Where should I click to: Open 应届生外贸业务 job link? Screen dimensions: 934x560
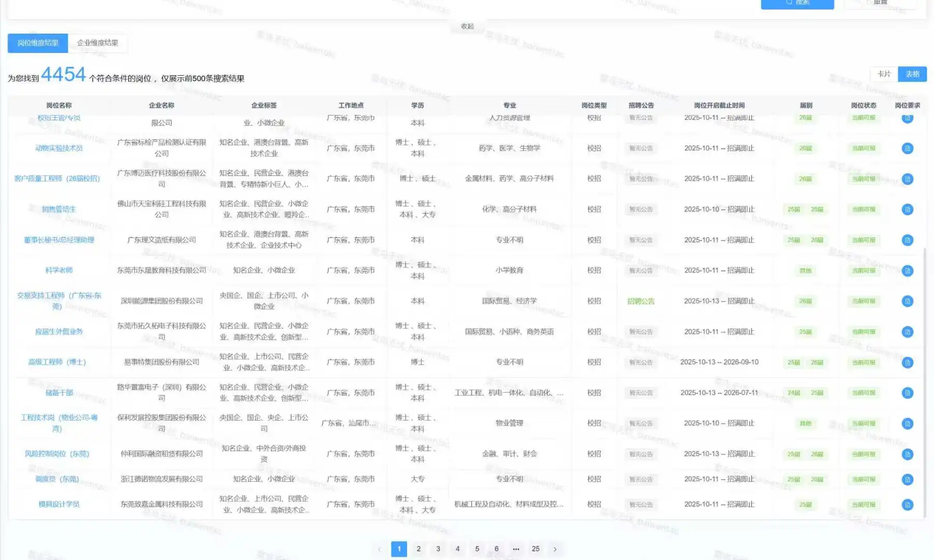[59, 332]
